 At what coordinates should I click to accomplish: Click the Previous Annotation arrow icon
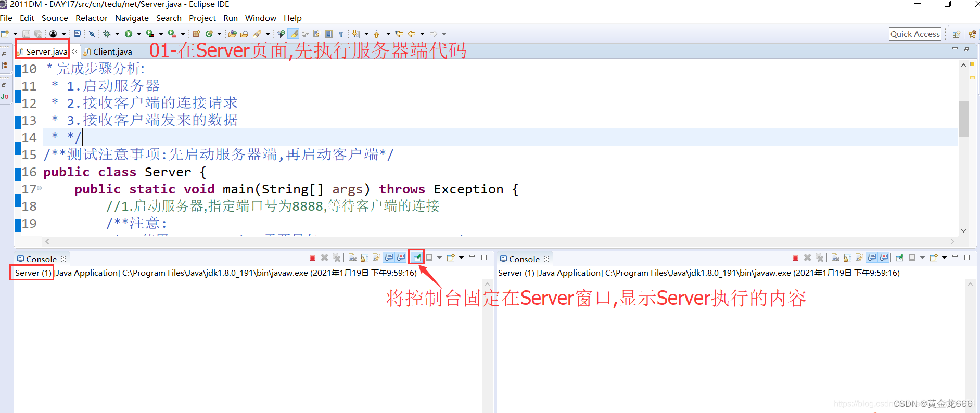point(378,34)
